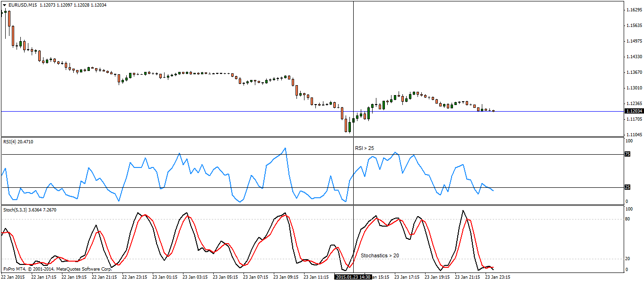Click the highlighted 2015.01.23 14:30 time label
The image size is (644, 281).
[353, 277]
